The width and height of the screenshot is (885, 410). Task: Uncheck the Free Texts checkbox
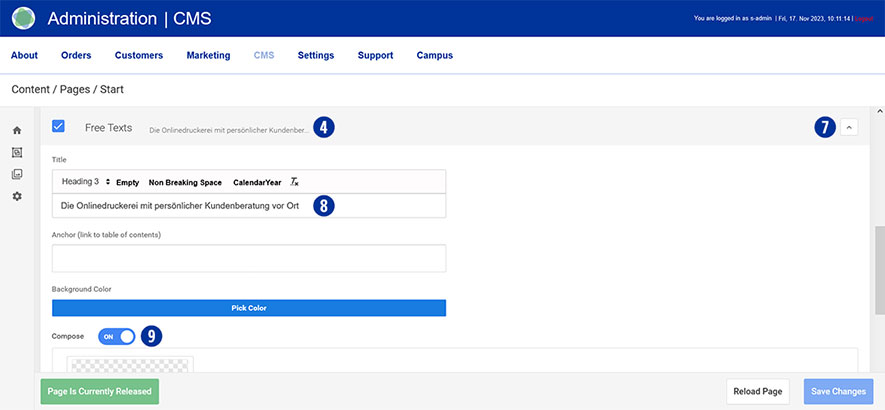pyautogui.click(x=58, y=127)
